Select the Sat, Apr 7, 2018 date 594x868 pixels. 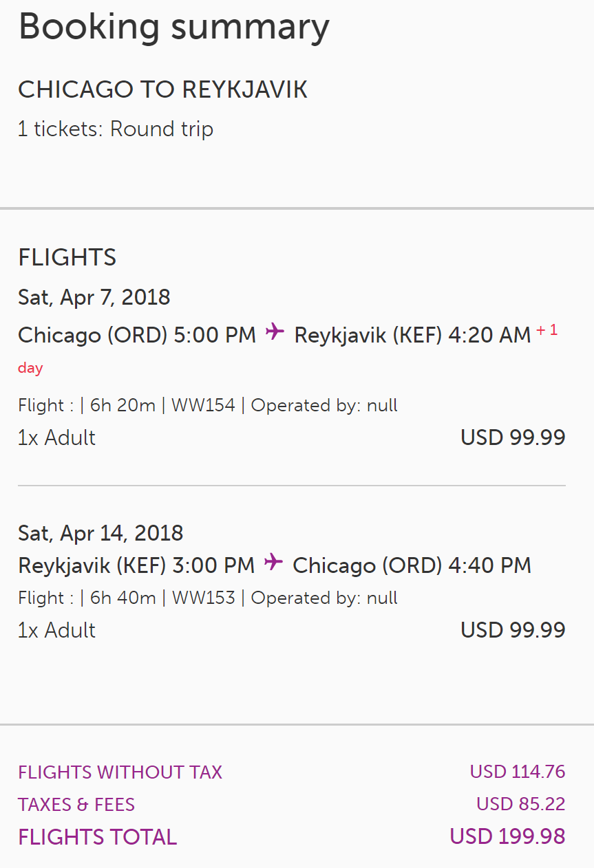tap(94, 297)
